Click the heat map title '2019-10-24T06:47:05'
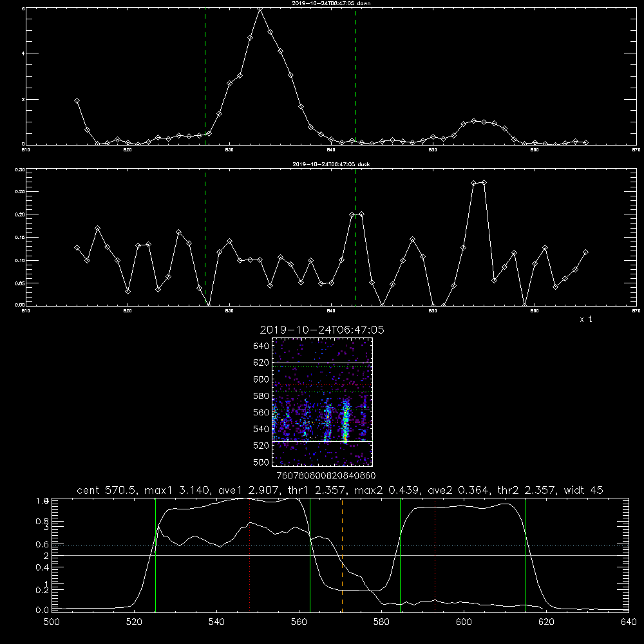Viewport: 644px width, 644px height. (x=322, y=330)
